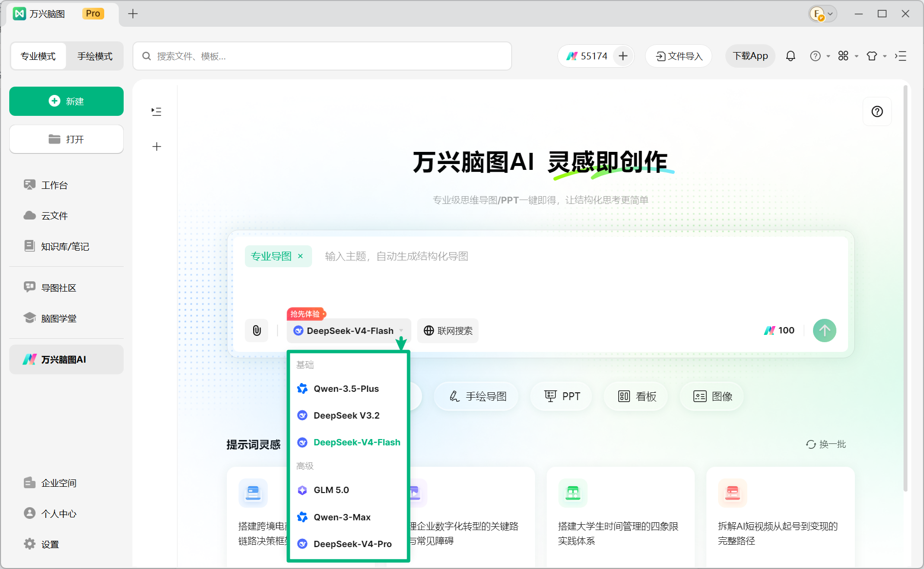
Task: Expand the chat history list icon
Action: tap(156, 111)
